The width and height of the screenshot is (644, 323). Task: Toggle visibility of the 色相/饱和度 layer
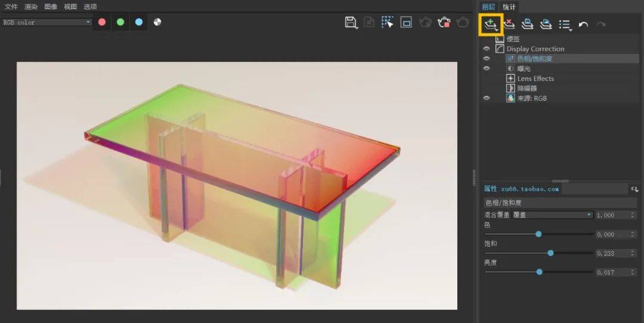pyautogui.click(x=487, y=58)
